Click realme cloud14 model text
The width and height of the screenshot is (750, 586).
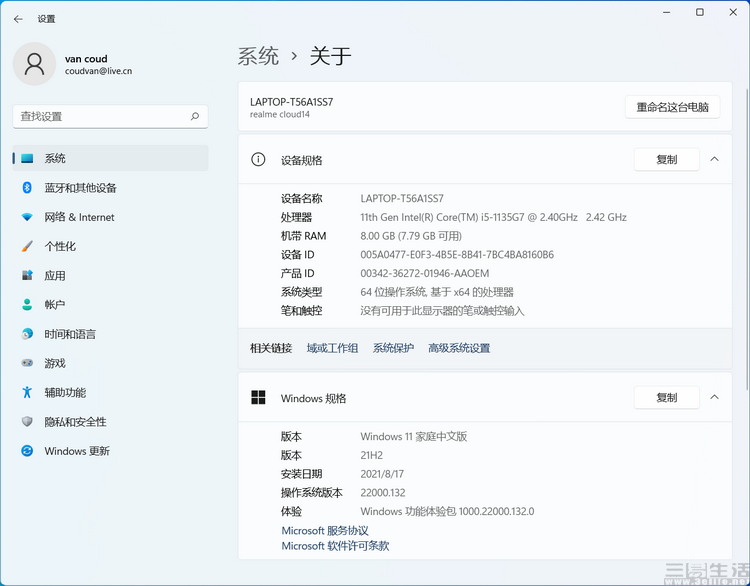coord(280,114)
